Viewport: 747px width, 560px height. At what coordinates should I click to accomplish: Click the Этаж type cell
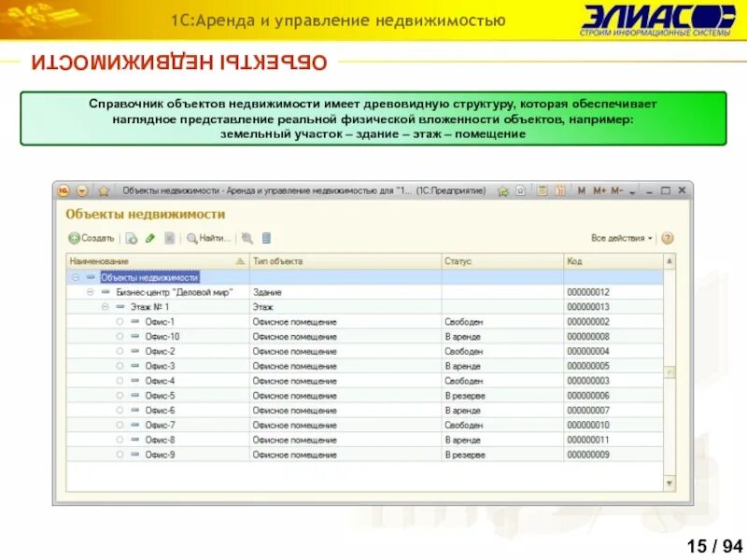pos(345,307)
